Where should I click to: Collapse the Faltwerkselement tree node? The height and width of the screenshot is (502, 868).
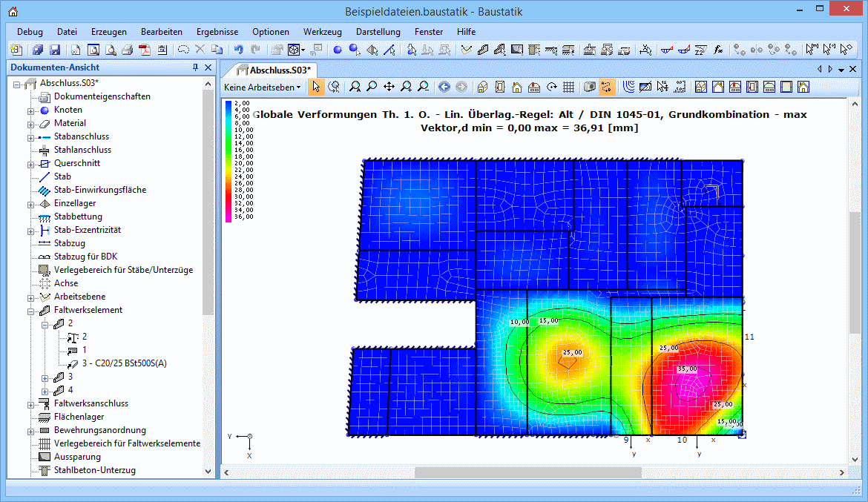click(31, 311)
